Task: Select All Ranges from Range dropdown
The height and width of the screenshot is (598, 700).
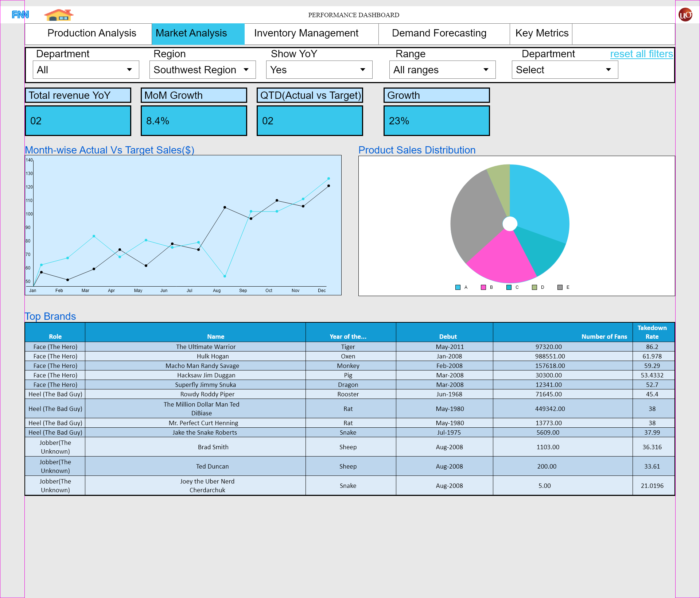Action: pyautogui.click(x=442, y=69)
